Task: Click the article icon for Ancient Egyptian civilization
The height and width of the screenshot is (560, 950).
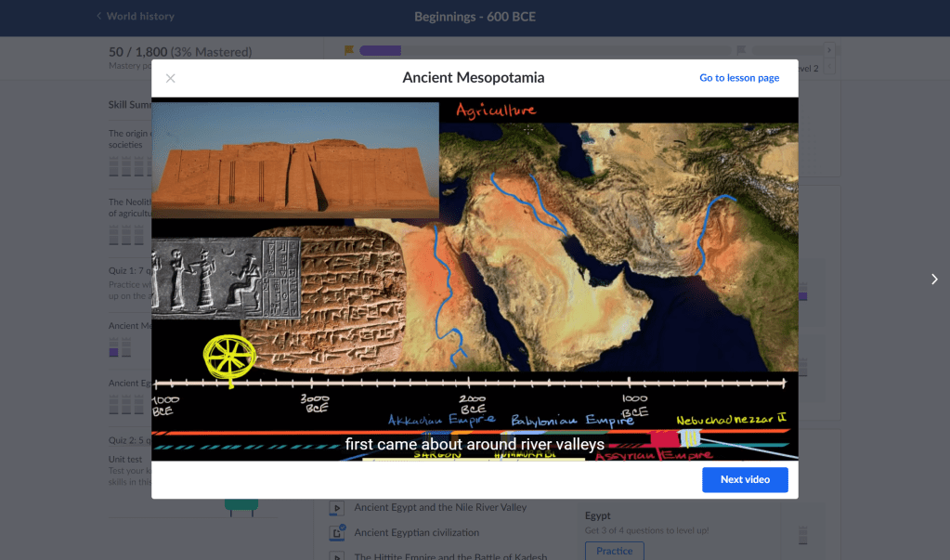Action: [x=337, y=533]
